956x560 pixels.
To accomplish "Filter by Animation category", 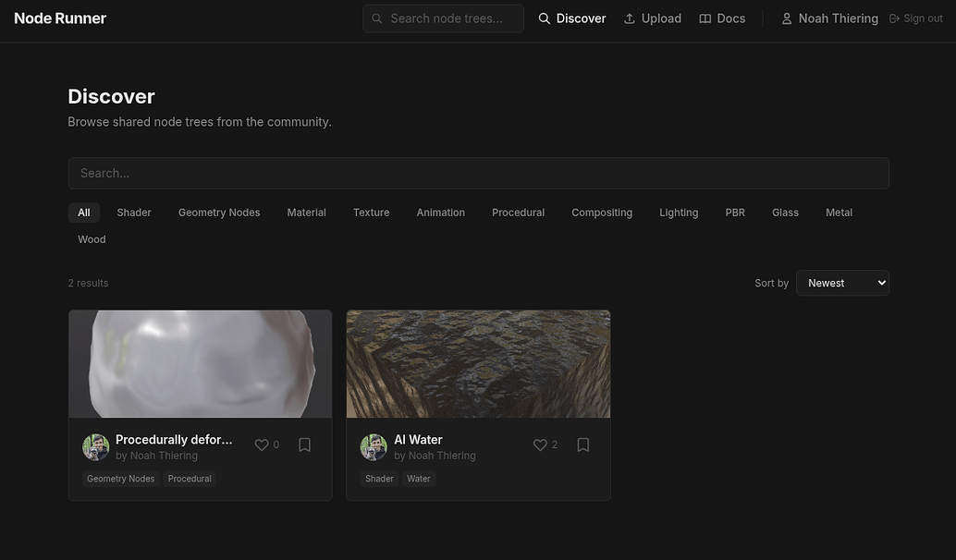I will (x=441, y=213).
